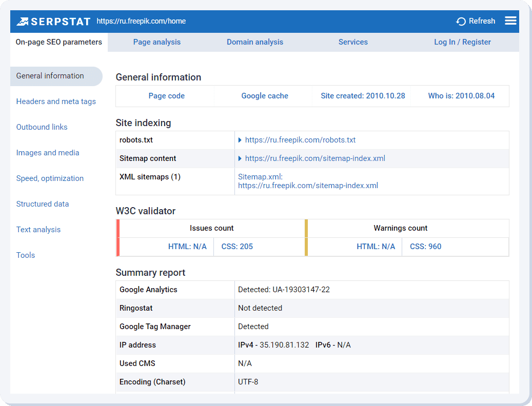Viewport: 532px width, 406px height.
Task: Click the Refresh circular arrow icon
Action: [x=461, y=22]
